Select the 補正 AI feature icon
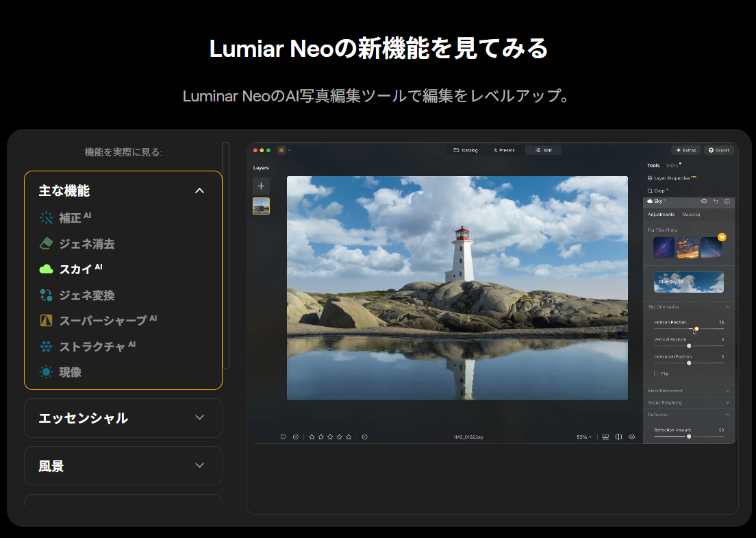This screenshot has height=538, width=756. [46, 218]
